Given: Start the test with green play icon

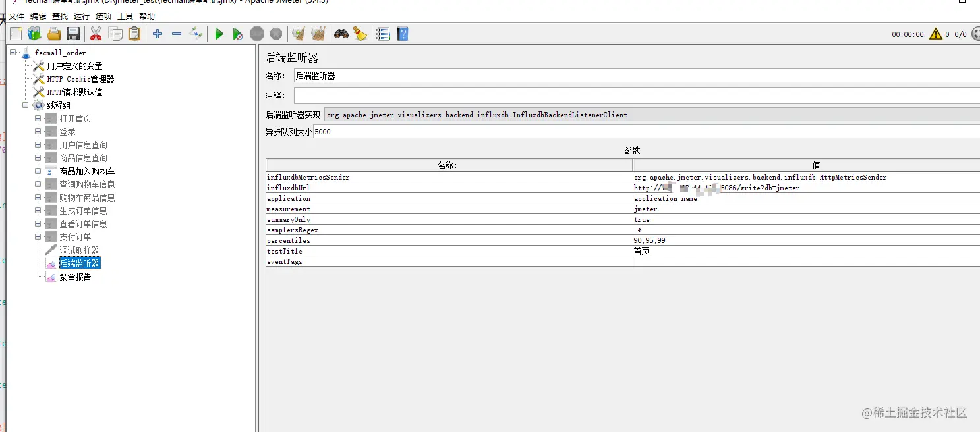Looking at the screenshot, I should click(x=219, y=34).
